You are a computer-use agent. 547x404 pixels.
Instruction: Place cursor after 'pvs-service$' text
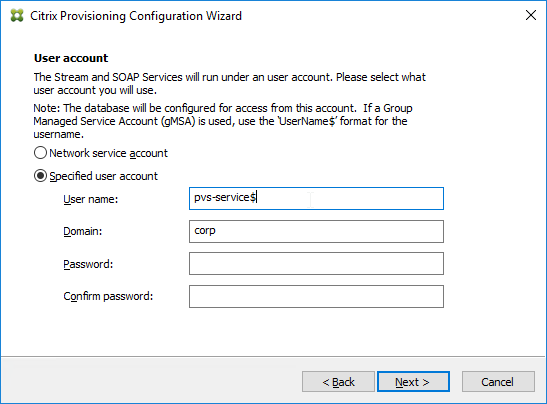[257, 197]
